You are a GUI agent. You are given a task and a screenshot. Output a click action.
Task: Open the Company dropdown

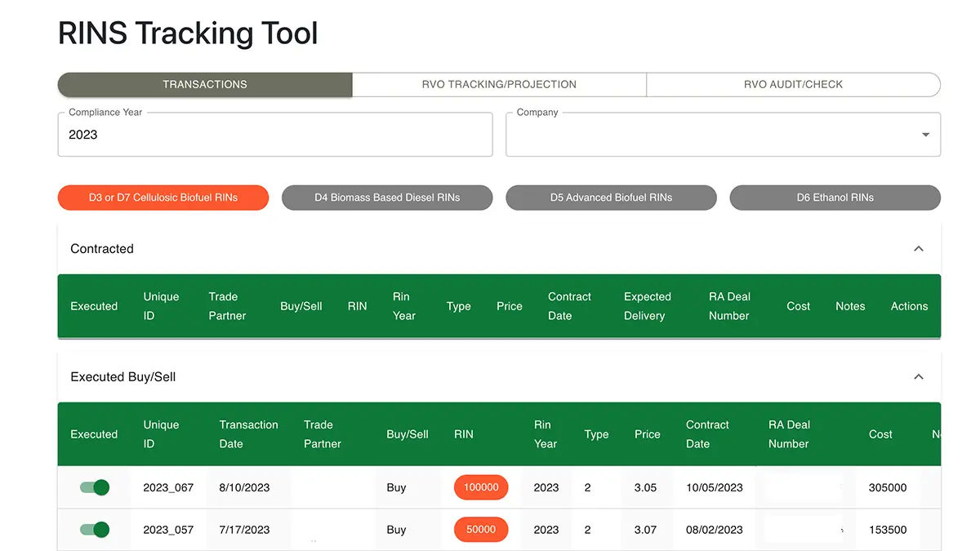[x=723, y=135]
